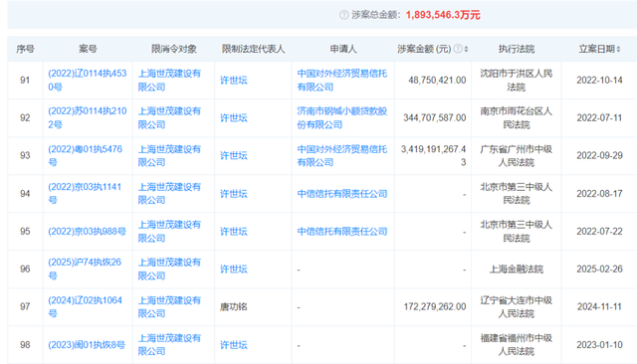Click the 序号 column header
The height and width of the screenshot is (364, 637).
click(x=25, y=49)
